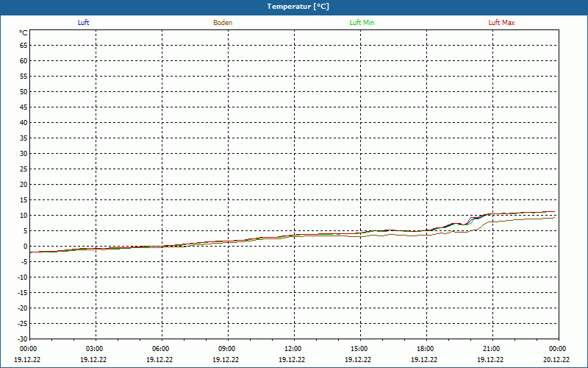
Task: Click the 40 value on temperature axis
Action: [24, 123]
